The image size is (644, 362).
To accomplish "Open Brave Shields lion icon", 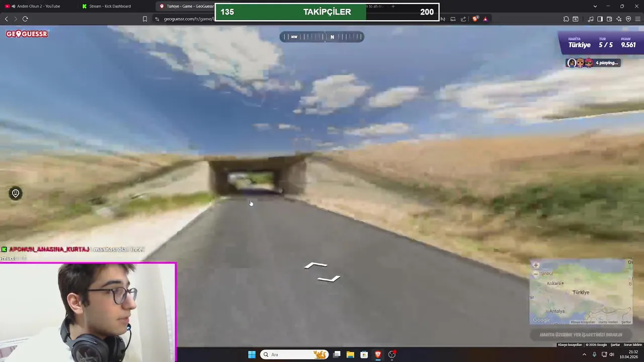I will pyautogui.click(x=475, y=19).
